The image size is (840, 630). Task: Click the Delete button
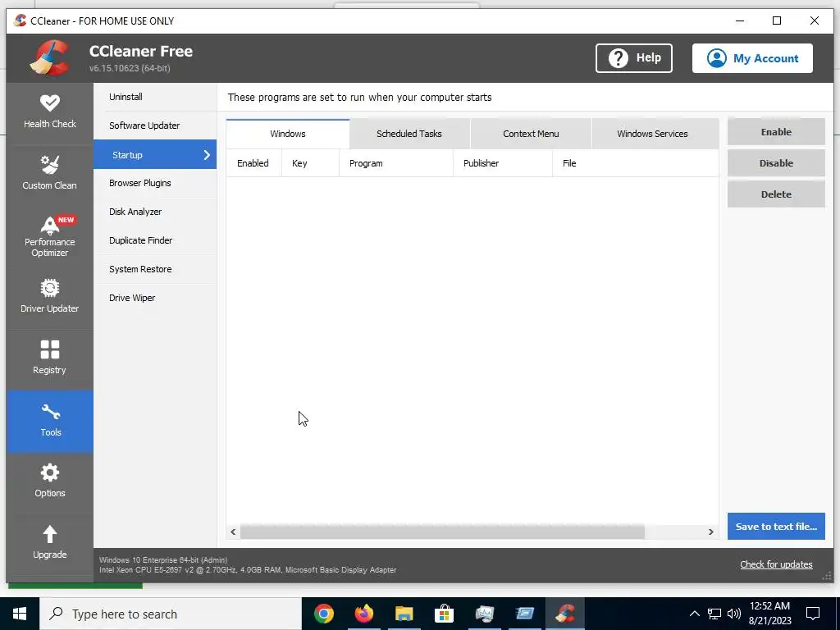776,194
